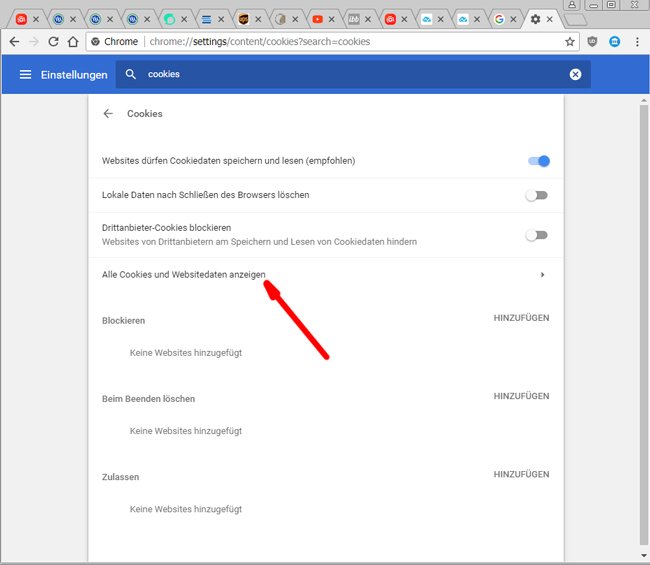Click the 'Blockieren' section label
Screen dimensions: 650x565
124,321
